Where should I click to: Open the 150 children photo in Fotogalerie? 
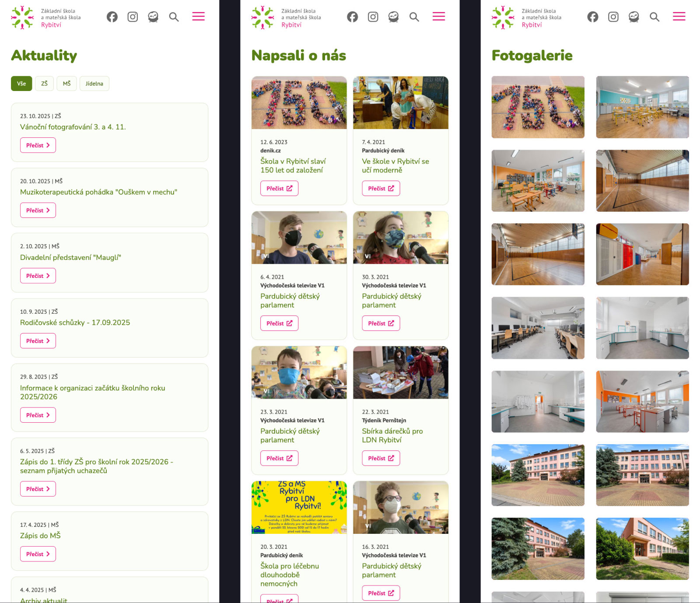(538, 107)
